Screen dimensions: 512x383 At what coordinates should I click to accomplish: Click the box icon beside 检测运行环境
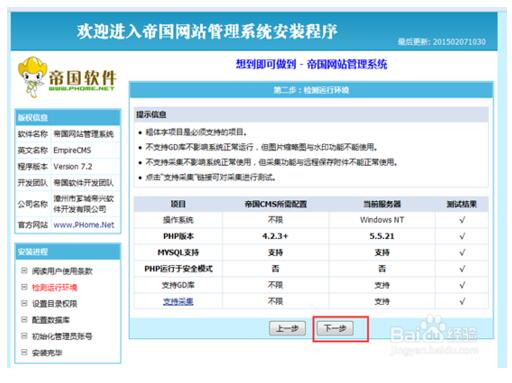pyautogui.click(x=24, y=287)
